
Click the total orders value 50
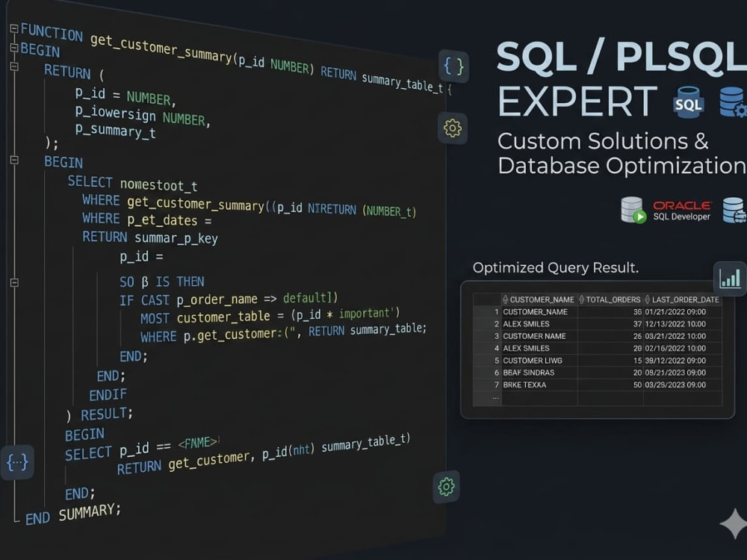[637, 385]
